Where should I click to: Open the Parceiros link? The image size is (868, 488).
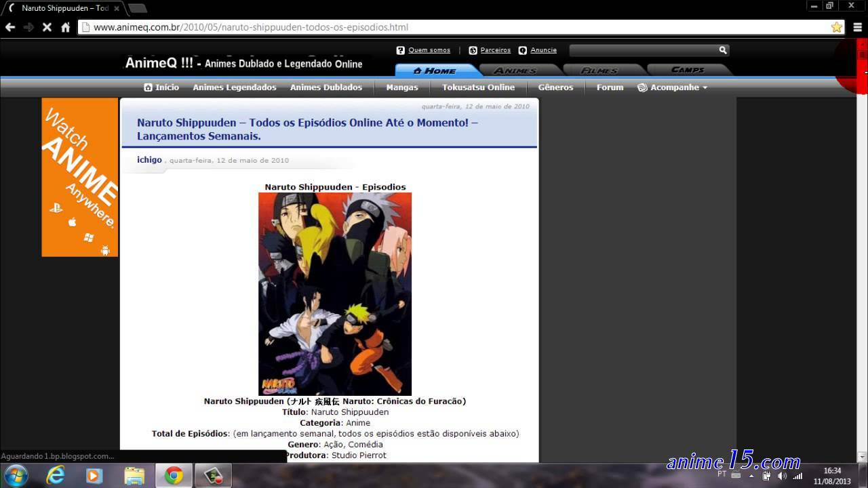(x=496, y=50)
